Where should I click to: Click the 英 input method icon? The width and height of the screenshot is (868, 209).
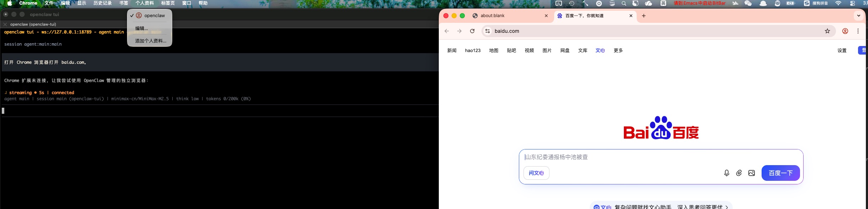pyautogui.click(x=663, y=3)
